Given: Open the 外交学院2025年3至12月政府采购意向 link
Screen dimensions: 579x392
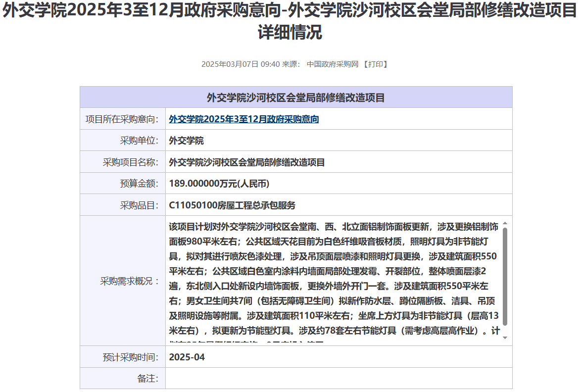Looking at the screenshot, I should (243, 119).
